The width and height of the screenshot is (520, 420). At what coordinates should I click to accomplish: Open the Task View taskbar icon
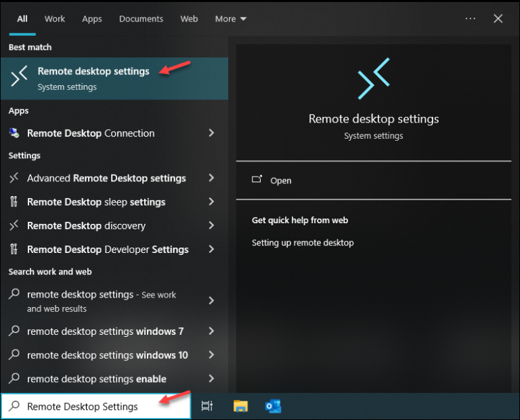click(207, 406)
